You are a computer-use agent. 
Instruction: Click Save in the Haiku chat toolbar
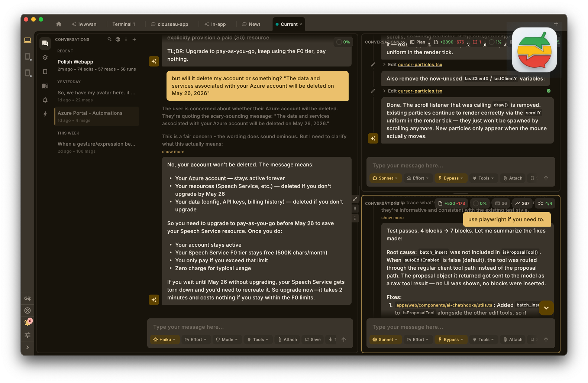pyautogui.click(x=313, y=340)
